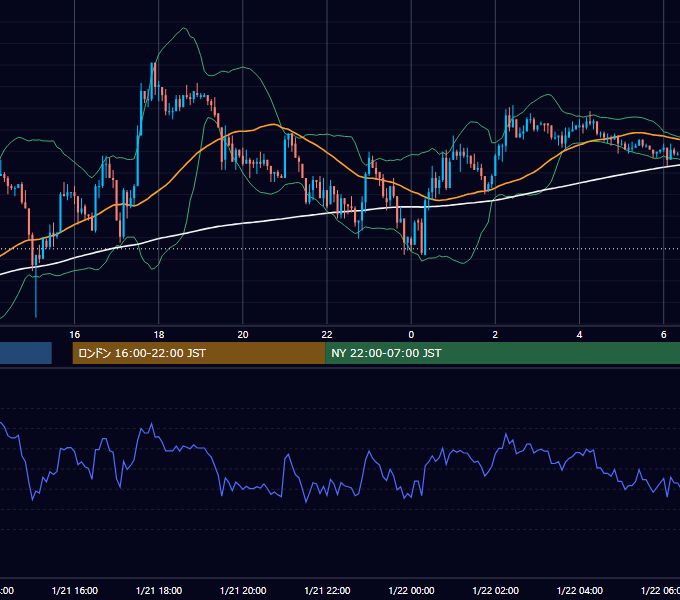680x600 pixels.
Task: Click the 16 hour label on chart axis
Action: (75, 334)
